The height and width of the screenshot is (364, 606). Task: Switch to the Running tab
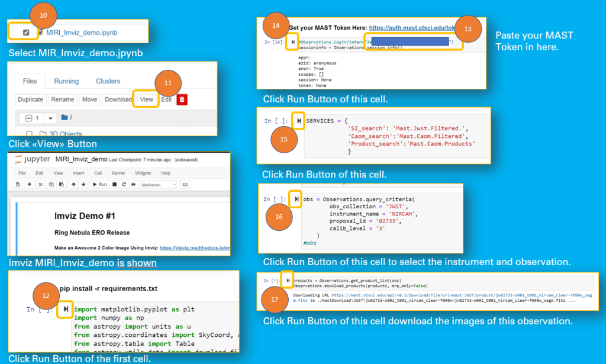[66, 81]
